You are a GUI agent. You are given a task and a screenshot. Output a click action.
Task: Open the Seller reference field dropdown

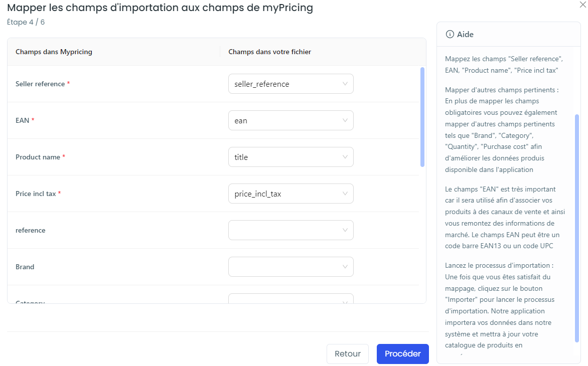click(290, 84)
